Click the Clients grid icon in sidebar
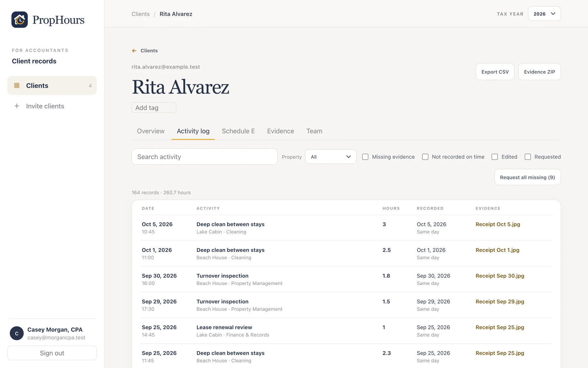The width and height of the screenshot is (588, 368). tap(17, 85)
